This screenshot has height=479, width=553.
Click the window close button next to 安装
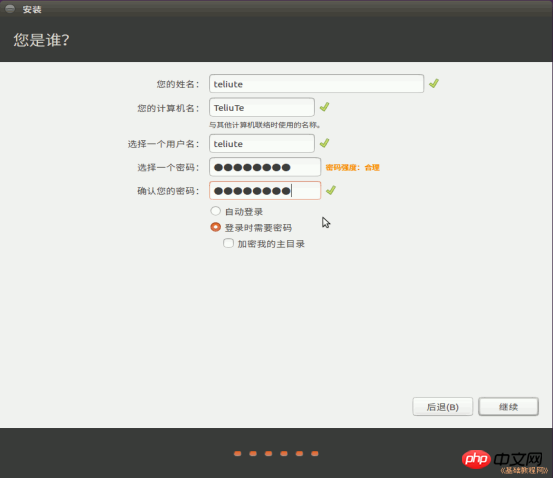(x=10, y=9)
